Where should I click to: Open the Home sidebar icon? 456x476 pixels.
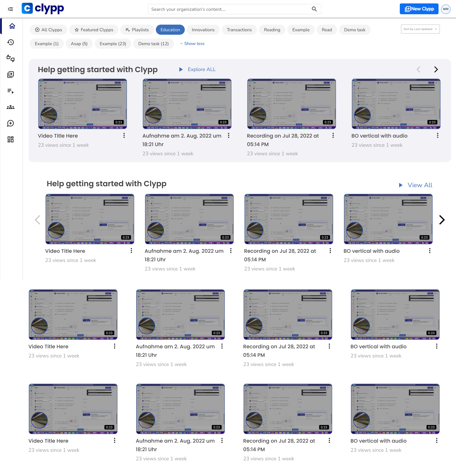tap(12, 26)
